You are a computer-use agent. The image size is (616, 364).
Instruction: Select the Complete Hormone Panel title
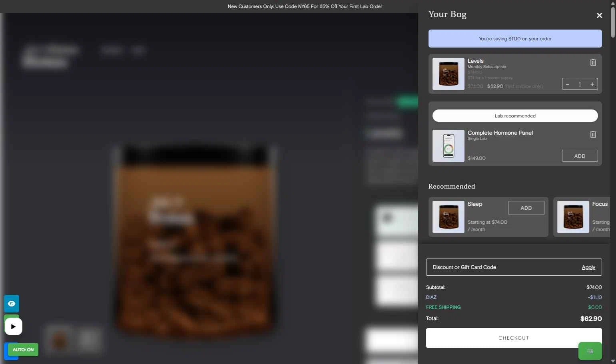(500, 133)
